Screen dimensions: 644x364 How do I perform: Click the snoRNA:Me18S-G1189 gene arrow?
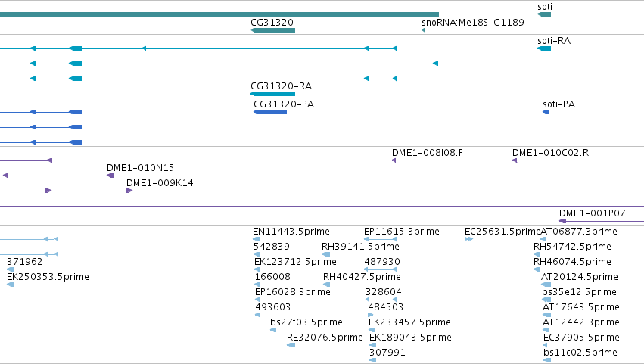click(424, 30)
